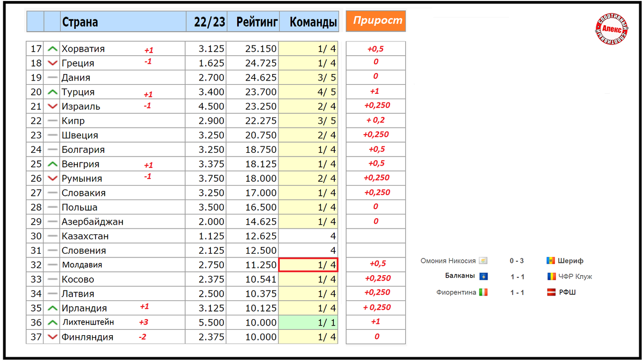This screenshot has width=644, height=362.
Task: Click season score 5.500 for Лихтенштейн
Action: [x=211, y=323]
